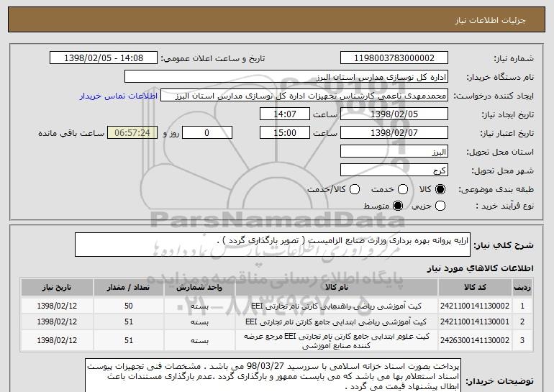
Task: Click the اطلاعات کالاهای مورد نیاز section heading
Action: pos(480,268)
